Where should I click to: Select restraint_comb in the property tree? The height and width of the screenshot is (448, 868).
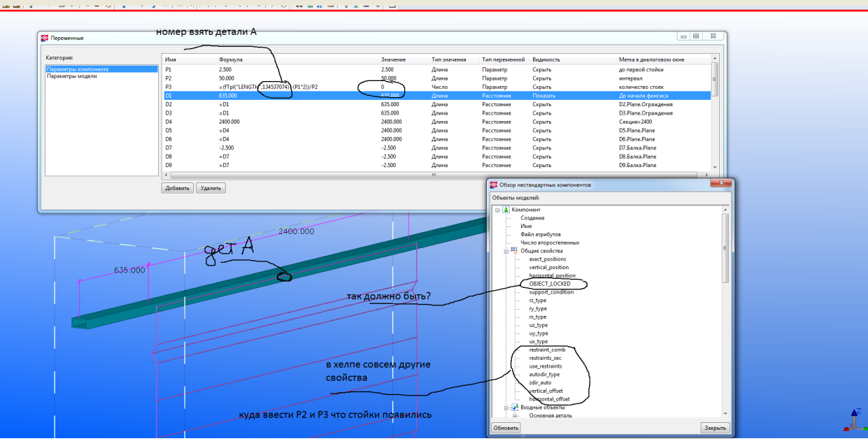click(547, 349)
